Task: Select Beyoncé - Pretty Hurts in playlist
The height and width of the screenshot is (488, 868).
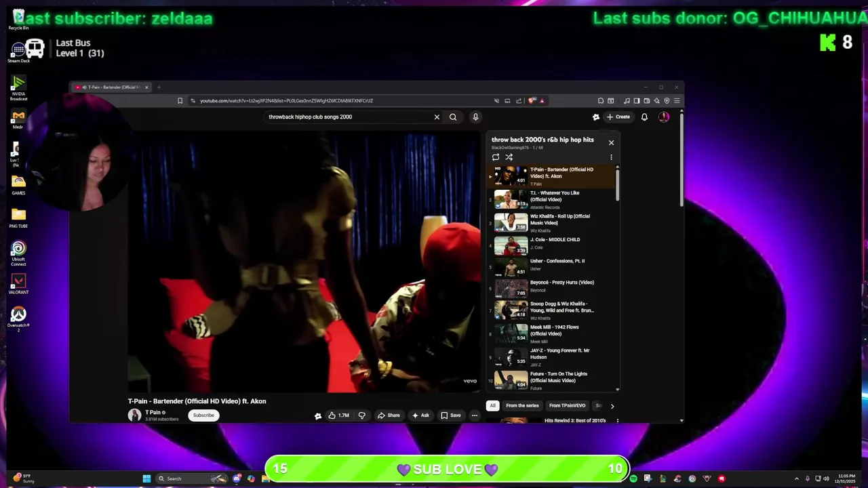Action: [552, 288]
